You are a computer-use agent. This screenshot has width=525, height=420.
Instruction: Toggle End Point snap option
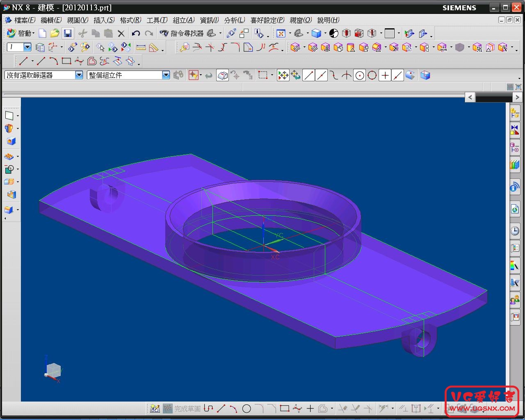pos(308,75)
